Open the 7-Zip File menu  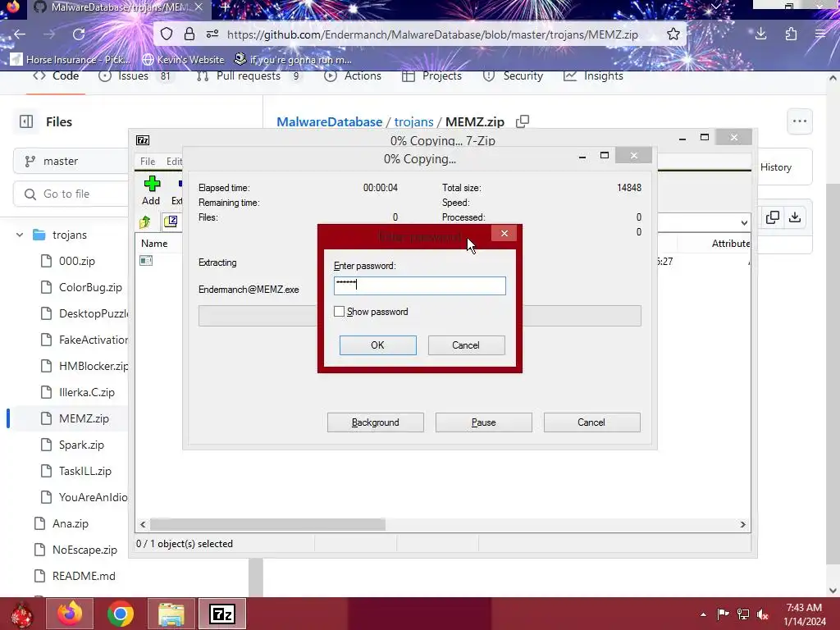click(148, 162)
